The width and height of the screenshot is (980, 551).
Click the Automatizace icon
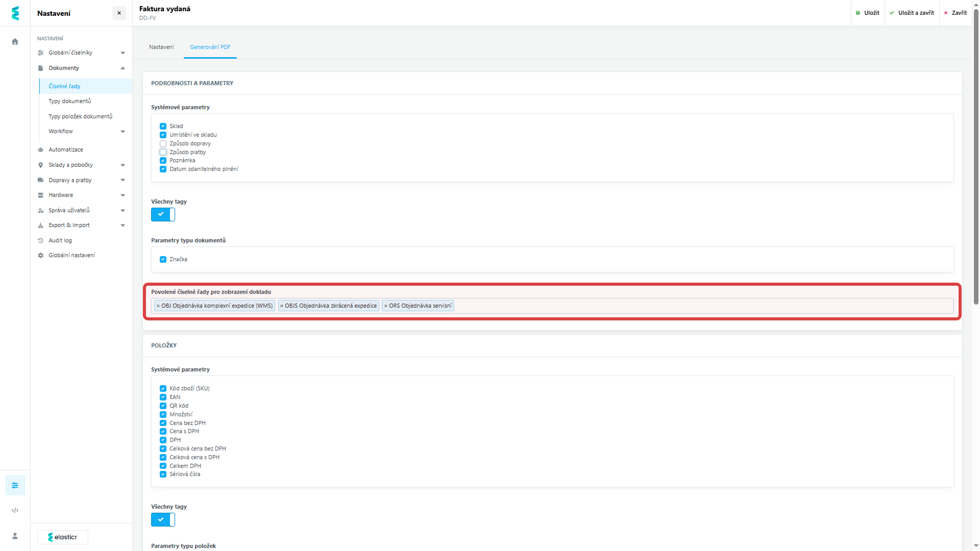click(41, 149)
